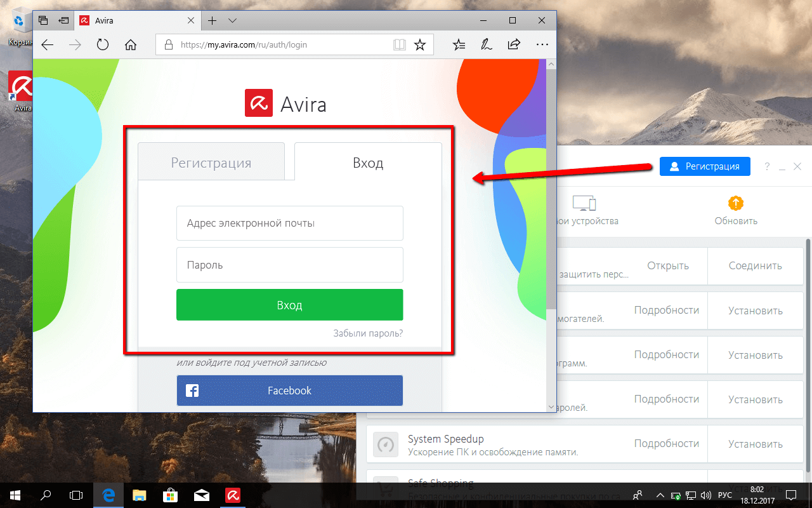Click the System Speedup title
Viewport: 812px width, 508px height.
pyautogui.click(x=446, y=439)
